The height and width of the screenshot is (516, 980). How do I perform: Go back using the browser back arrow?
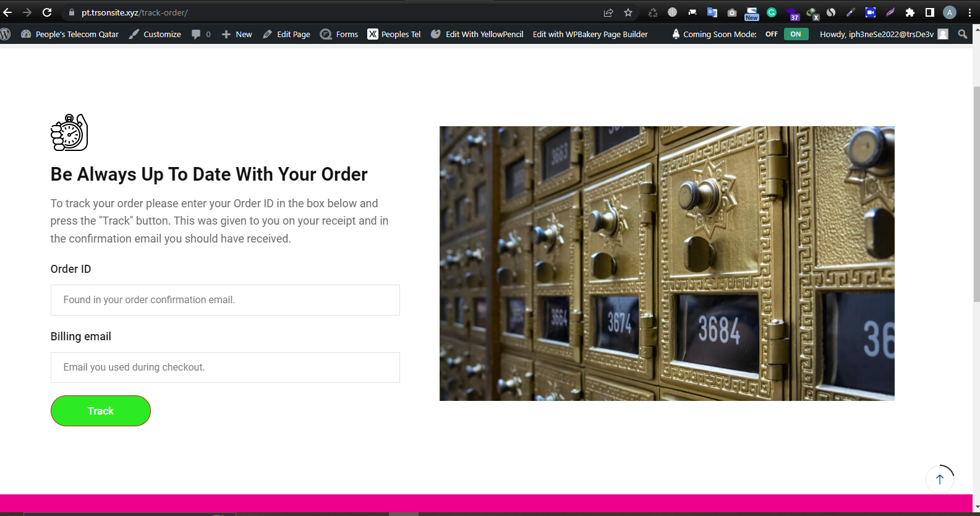[7, 12]
